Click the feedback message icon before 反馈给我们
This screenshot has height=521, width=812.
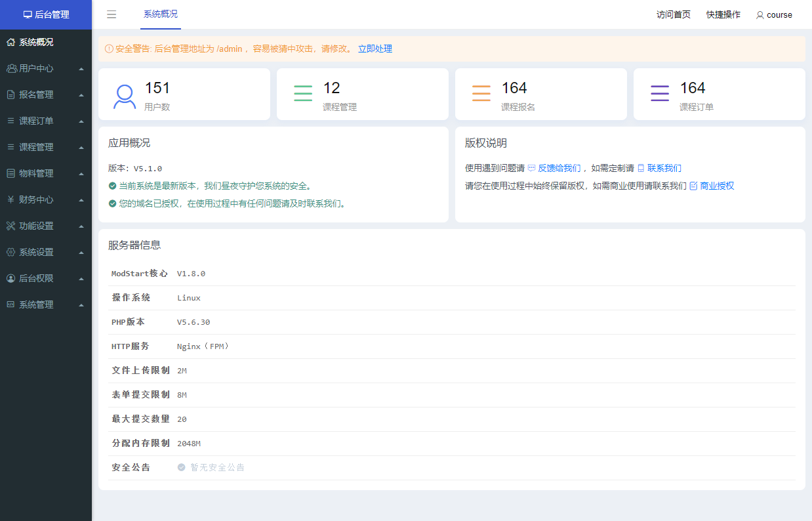tap(532, 168)
